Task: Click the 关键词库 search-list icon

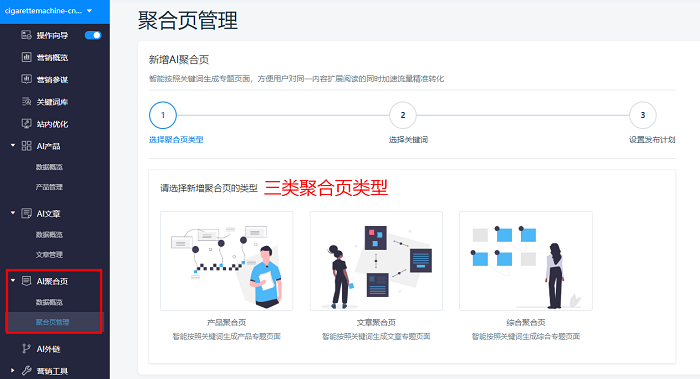Action: click(x=26, y=101)
